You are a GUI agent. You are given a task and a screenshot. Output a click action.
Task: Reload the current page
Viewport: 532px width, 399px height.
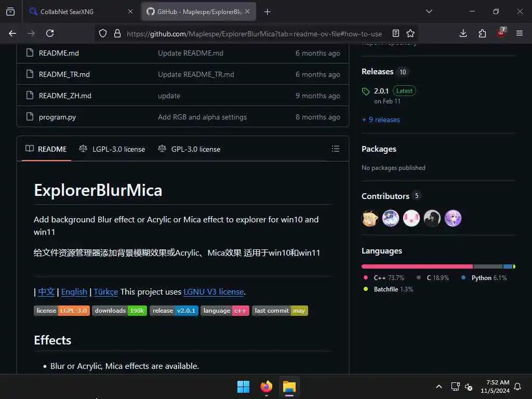[x=50, y=33]
